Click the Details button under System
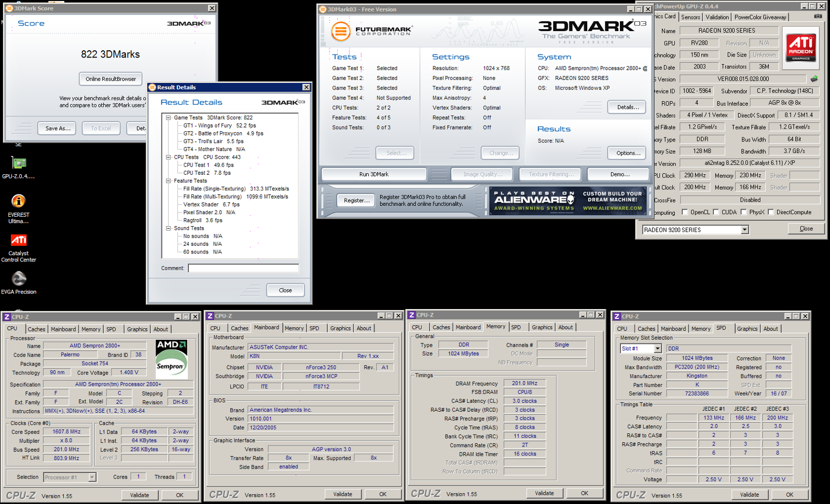Viewport: 830px width, 504px height. point(628,107)
